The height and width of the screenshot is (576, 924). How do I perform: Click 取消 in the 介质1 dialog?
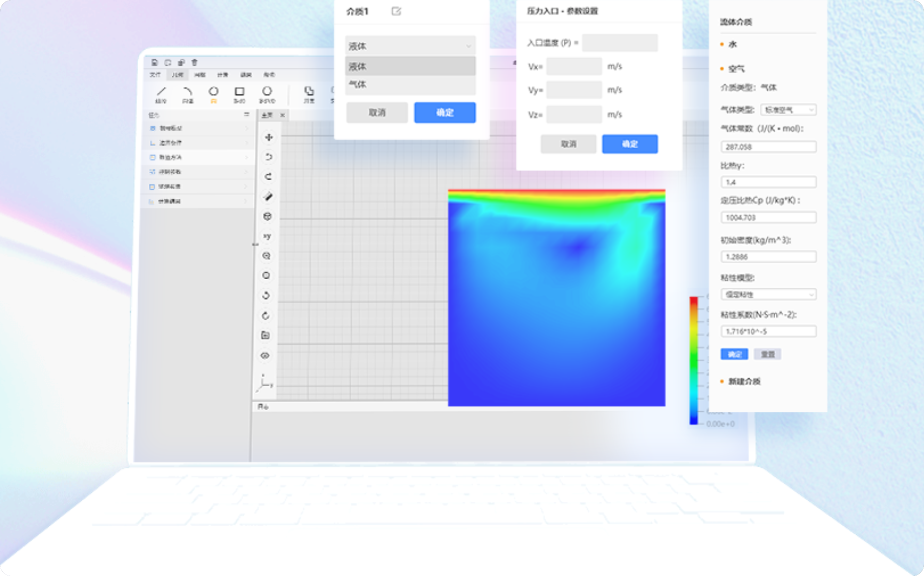point(377,112)
